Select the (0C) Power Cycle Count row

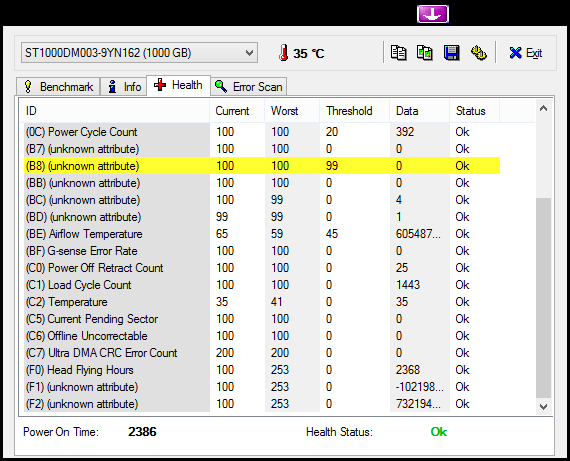[x=262, y=132]
